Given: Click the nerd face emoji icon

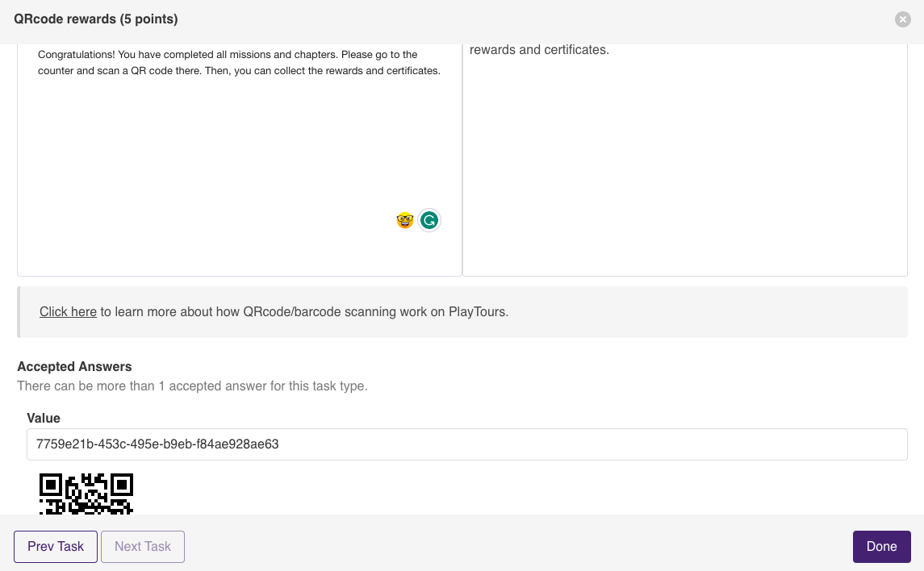Looking at the screenshot, I should click(x=403, y=219).
